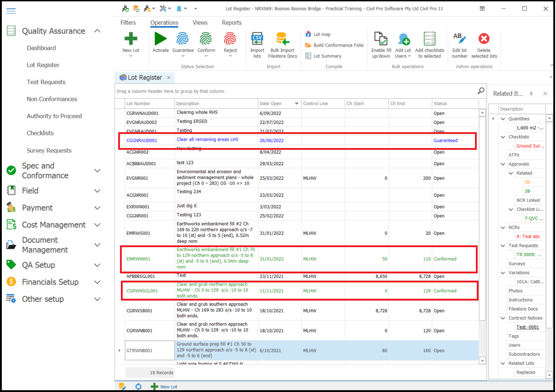Click the green Activate play icon
Viewport: 556px width, 392px height.
(x=160, y=39)
